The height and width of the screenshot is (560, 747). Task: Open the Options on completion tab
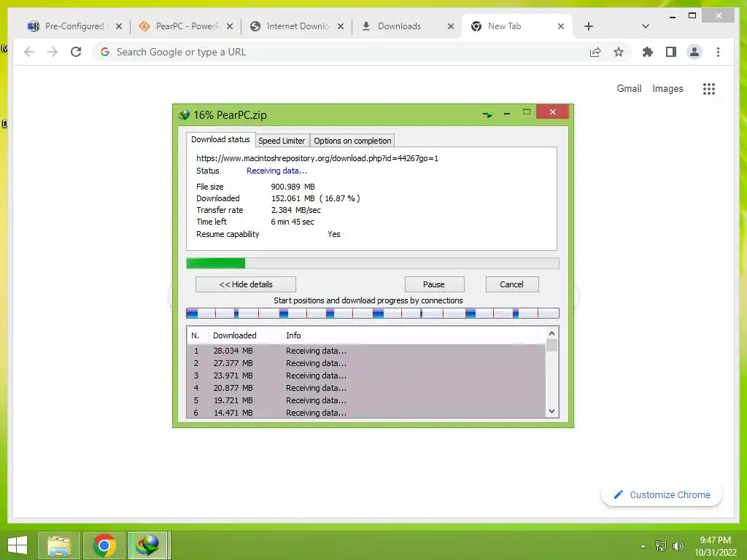(352, 141)
